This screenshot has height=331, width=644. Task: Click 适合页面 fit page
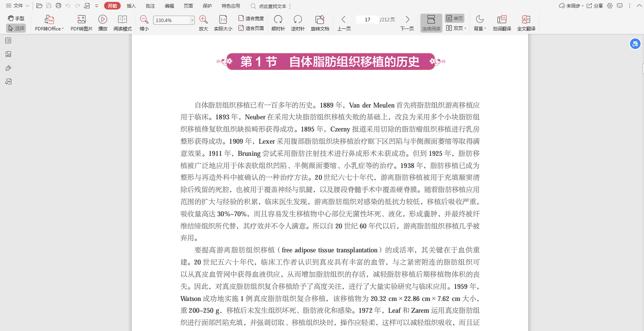tap(251, 28)
